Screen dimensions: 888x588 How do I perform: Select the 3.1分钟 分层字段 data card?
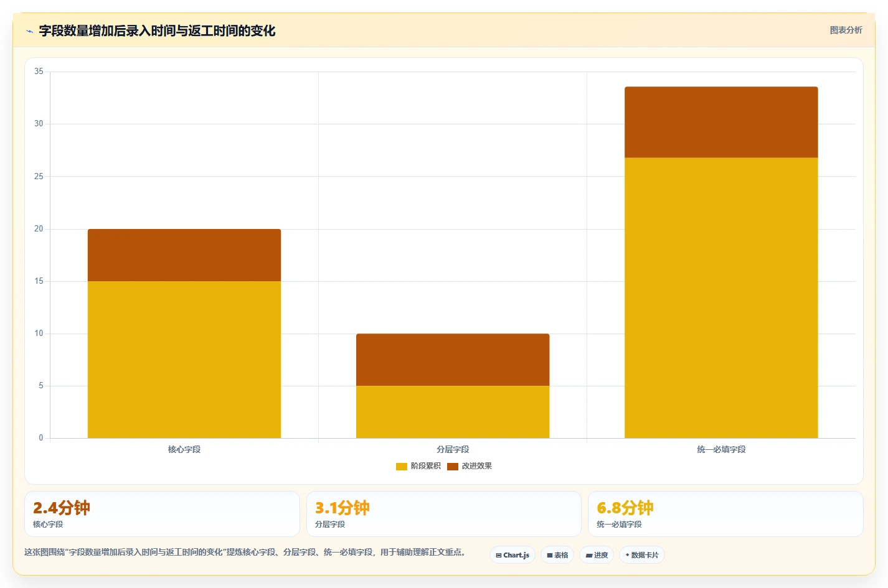[x=444, y=514]
